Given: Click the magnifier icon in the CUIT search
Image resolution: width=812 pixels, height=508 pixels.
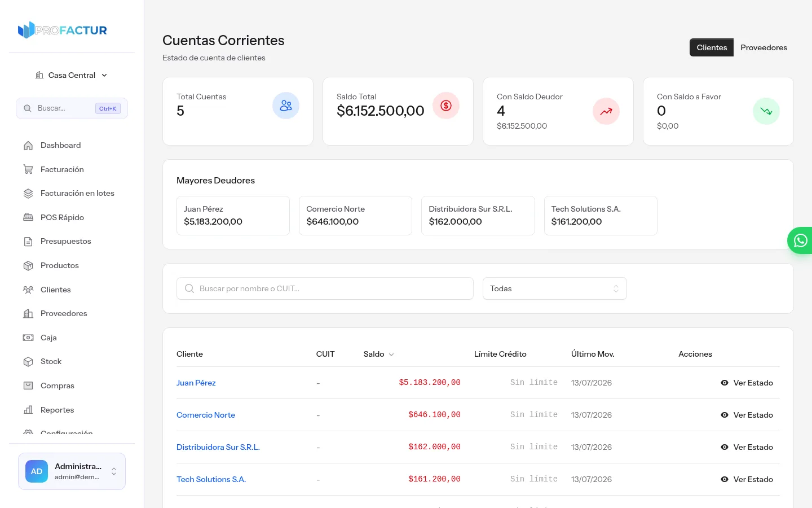Looking at the screenshot, I should coord(189,288).
